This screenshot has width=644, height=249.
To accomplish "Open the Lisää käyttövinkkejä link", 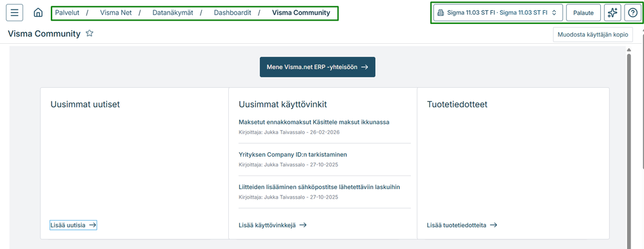I will coord(273,225).
